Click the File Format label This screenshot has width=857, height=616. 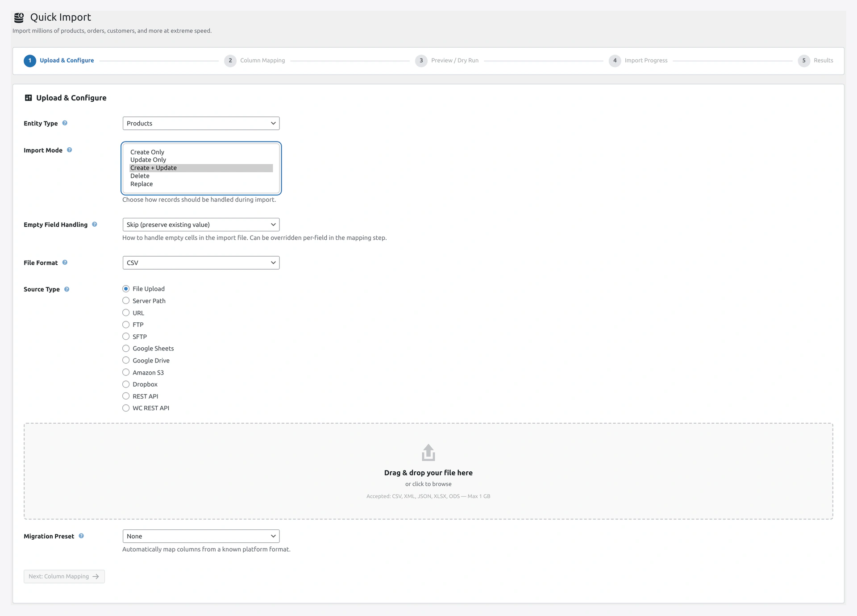41,262
